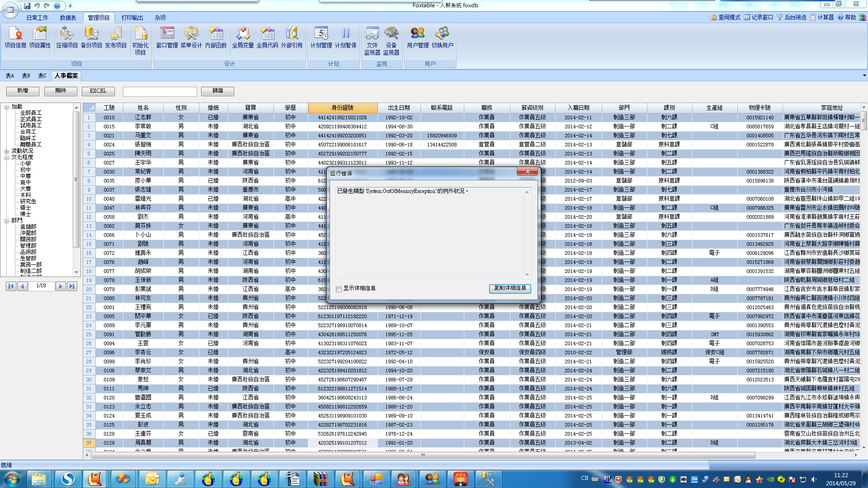868x488 pixels.
Task: Click 复制详细信息 button in error dialog
Action: (x=510, y=288)
